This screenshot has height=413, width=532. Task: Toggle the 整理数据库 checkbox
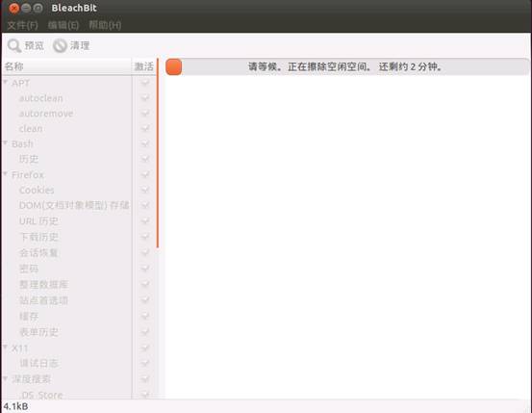(145, 284)
